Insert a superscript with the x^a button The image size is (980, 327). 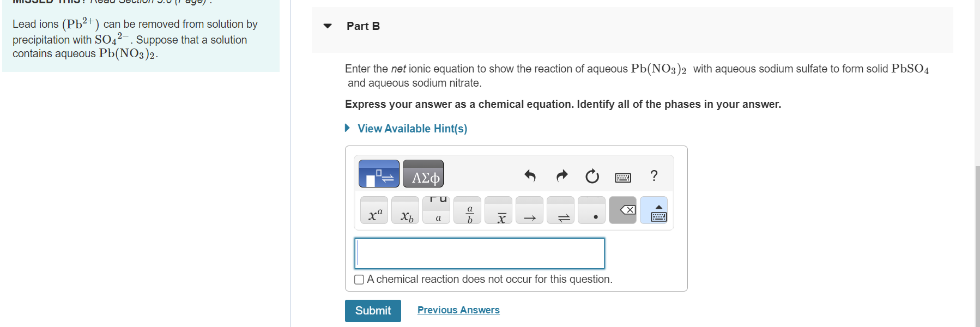pos(374,211)
